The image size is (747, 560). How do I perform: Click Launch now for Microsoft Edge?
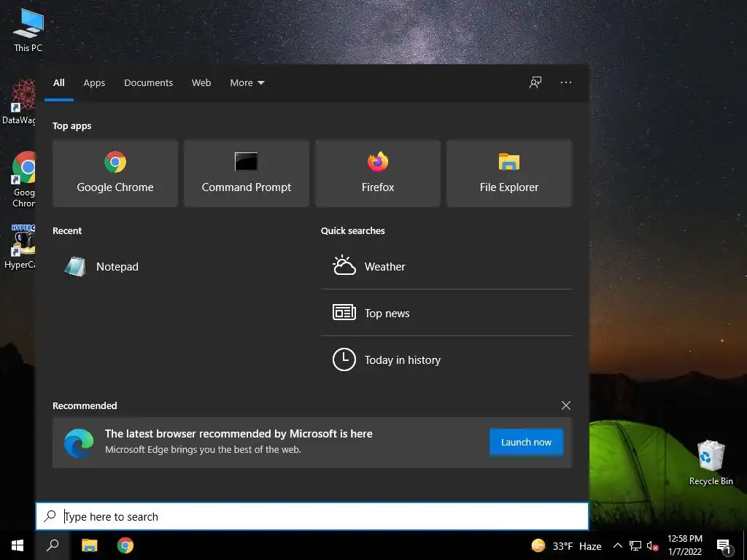pos(526,442)
